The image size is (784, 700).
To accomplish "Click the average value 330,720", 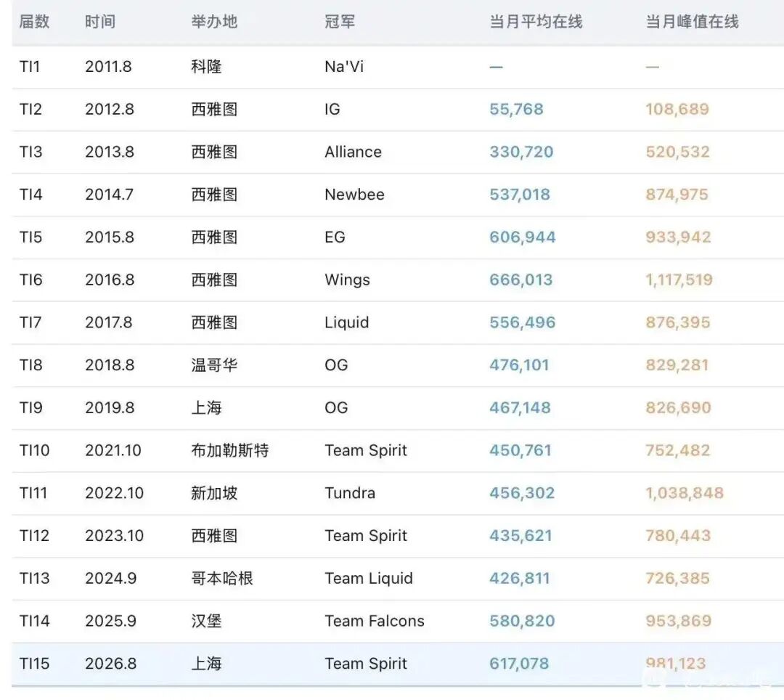I will click(521, 152).
